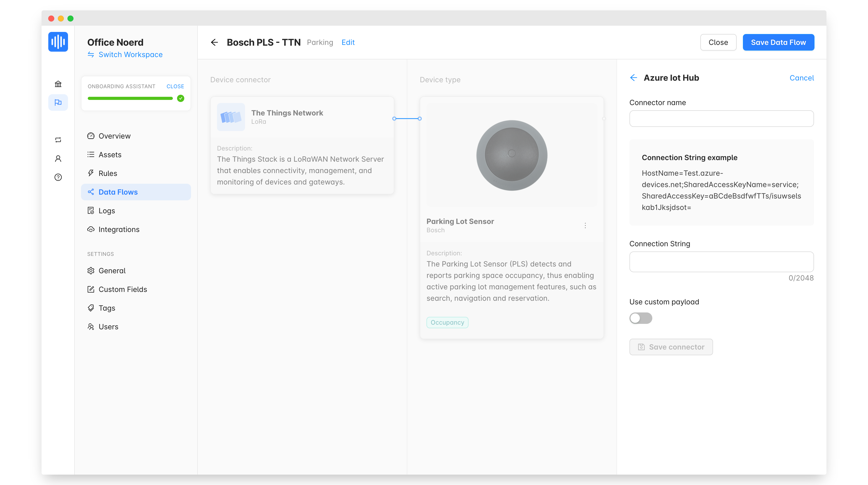Click the Assets list icon
Screen dimensions: 868x485
(91, 155)
